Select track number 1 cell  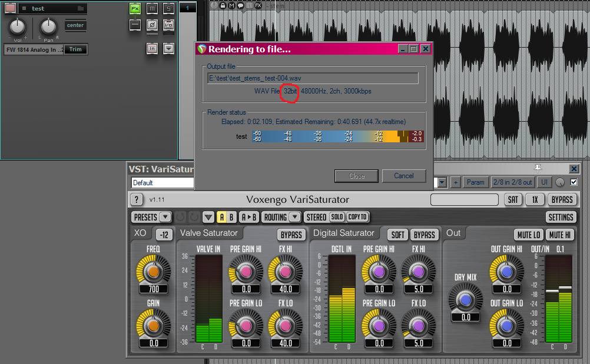(187, 8)
